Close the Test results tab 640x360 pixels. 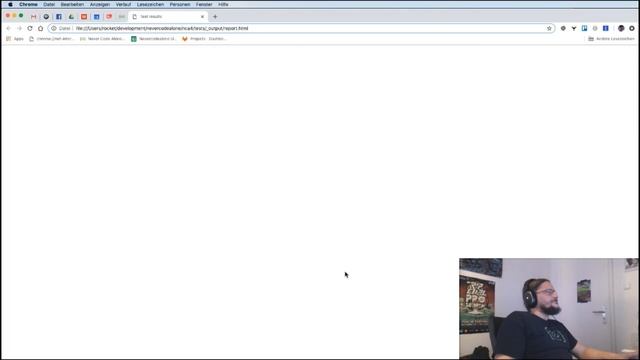tap(202, 17)
